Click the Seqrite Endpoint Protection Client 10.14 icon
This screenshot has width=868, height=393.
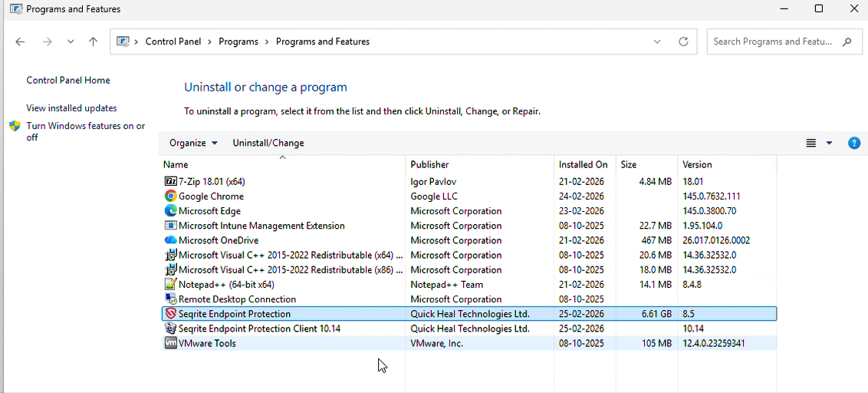[x=170, y=329]
